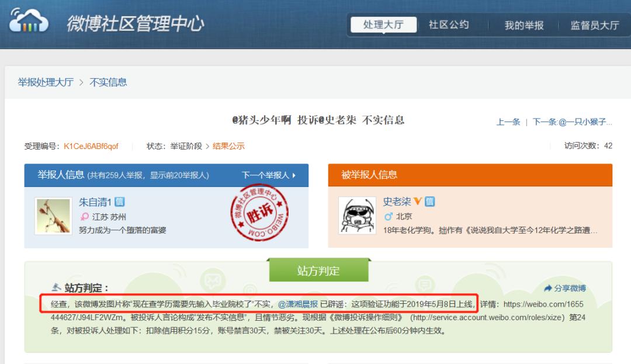Open the 我的举报 tab
The height and width of the screenshot is (364, 631).
coord(524,25)
